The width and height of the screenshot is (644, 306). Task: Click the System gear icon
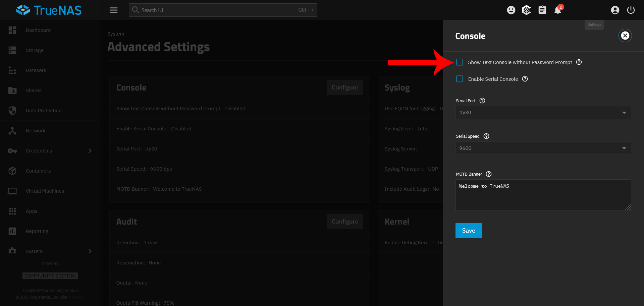[12, 251]
